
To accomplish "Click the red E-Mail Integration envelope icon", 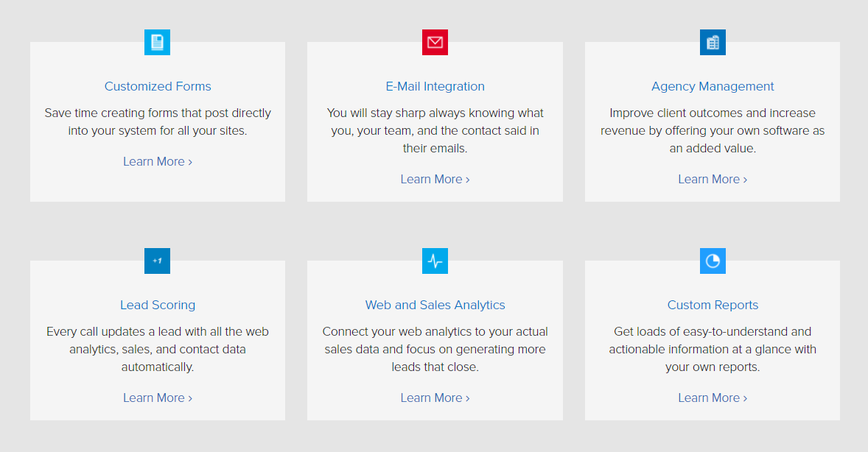I will click(x=435, y=42).
